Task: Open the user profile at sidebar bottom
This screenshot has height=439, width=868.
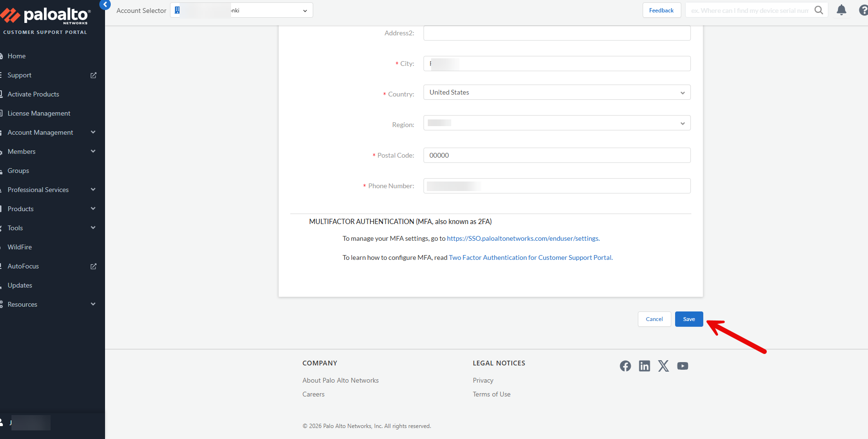Action: click(x=26, y=423)
